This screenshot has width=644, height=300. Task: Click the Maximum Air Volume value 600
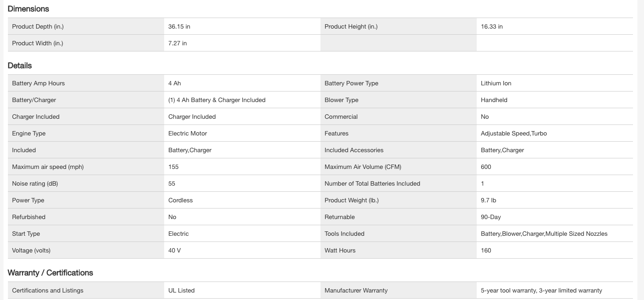coord(486,167)
